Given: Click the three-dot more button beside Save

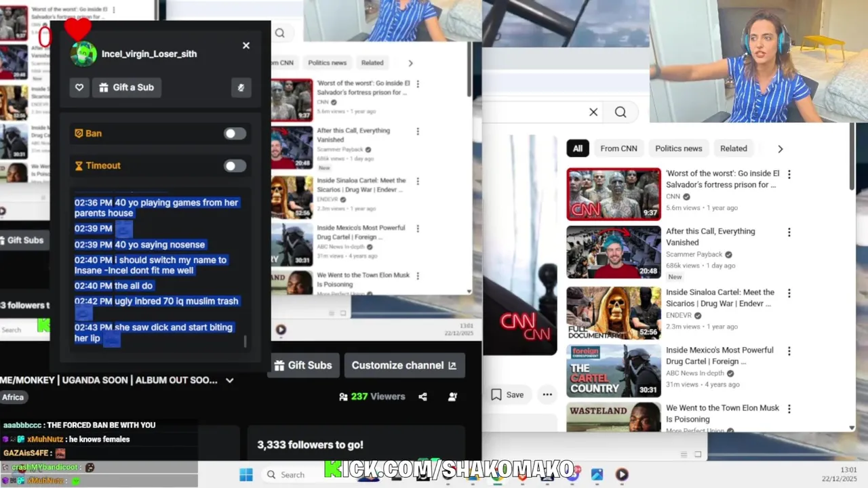Looking at the screenshot, I should [547, 394].
